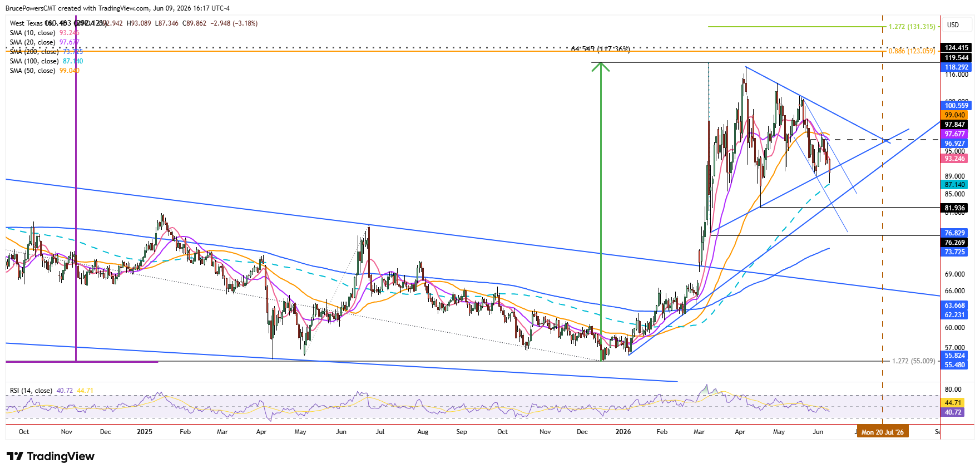
Task: Click the 76.829 price axis label
Action: point(955,233)
